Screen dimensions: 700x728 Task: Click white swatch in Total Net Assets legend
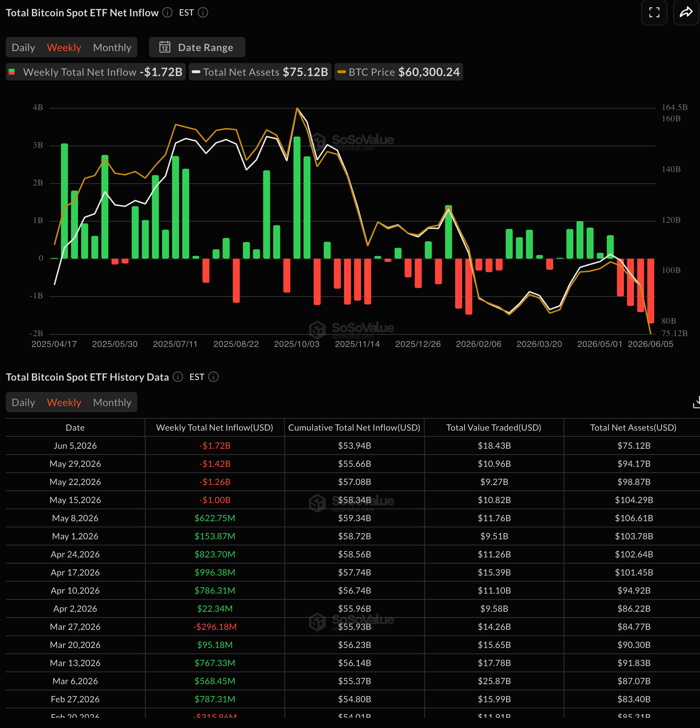point(196,72)
